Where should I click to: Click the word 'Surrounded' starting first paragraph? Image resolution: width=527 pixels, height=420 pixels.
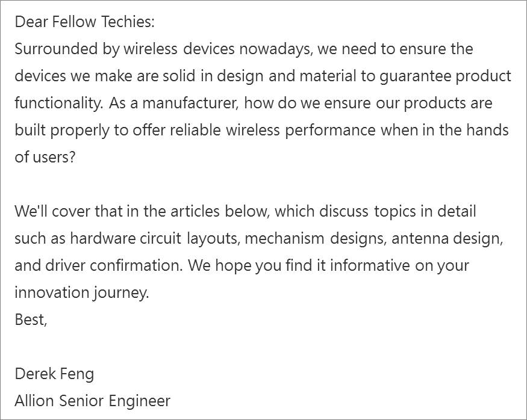[56, 49]
